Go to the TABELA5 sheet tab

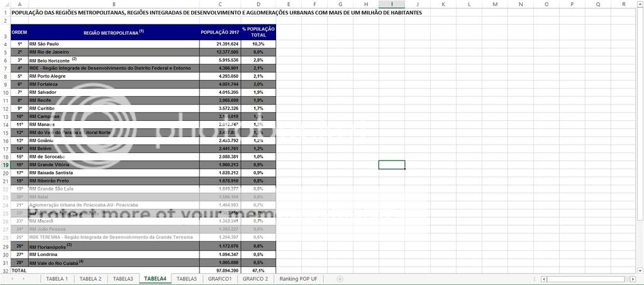(x=187, y=279)
